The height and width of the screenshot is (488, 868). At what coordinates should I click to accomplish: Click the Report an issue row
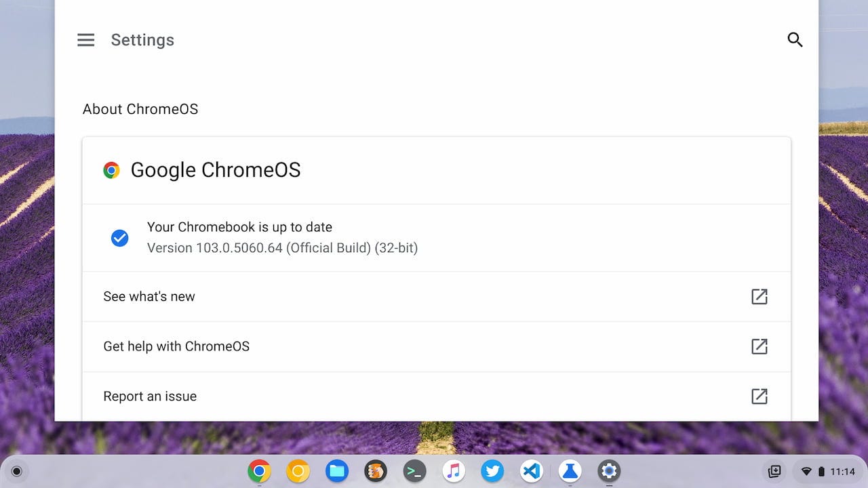click(436, 396)
